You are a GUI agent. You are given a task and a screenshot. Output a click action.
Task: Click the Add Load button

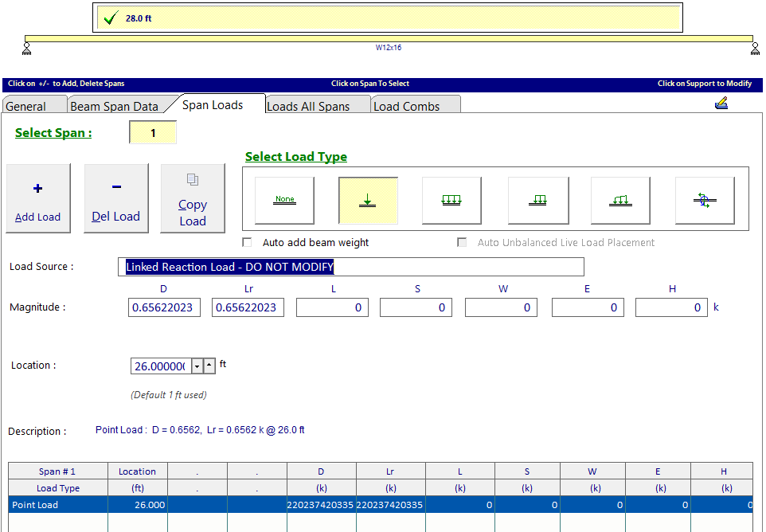pos(38,198)
